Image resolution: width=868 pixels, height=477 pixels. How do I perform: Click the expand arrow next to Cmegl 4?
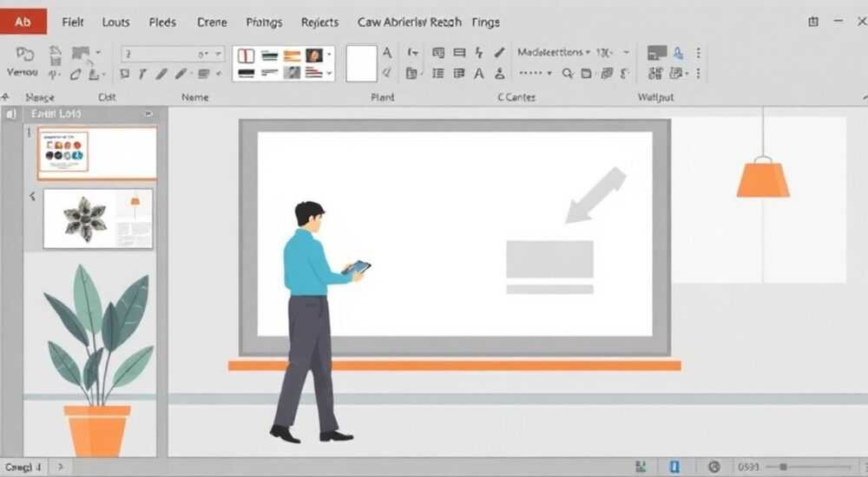pyautogui.click(x=61, y=467)
